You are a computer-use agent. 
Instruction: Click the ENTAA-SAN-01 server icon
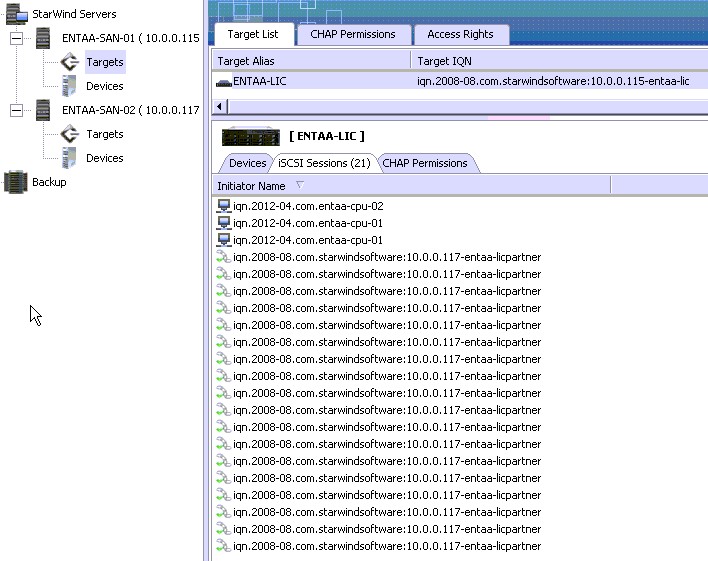pyautogui.click(x=43, y=38)
